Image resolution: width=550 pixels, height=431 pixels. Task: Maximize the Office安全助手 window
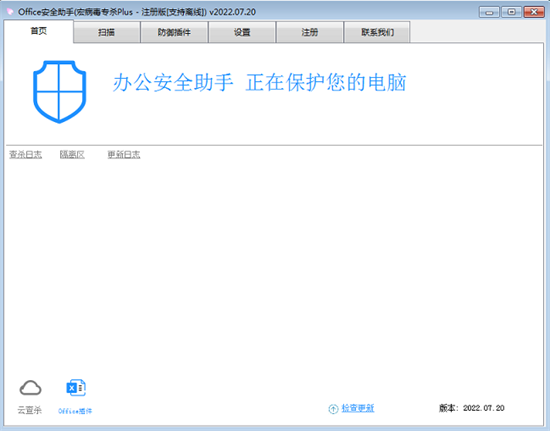pos(511,12)
